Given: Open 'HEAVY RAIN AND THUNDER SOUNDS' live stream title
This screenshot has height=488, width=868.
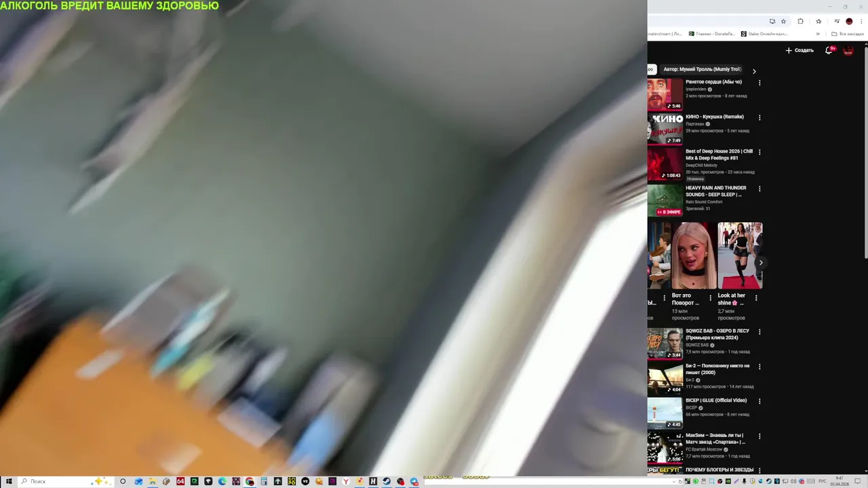Looking at the screenshot, I should (x=715, y=191).
